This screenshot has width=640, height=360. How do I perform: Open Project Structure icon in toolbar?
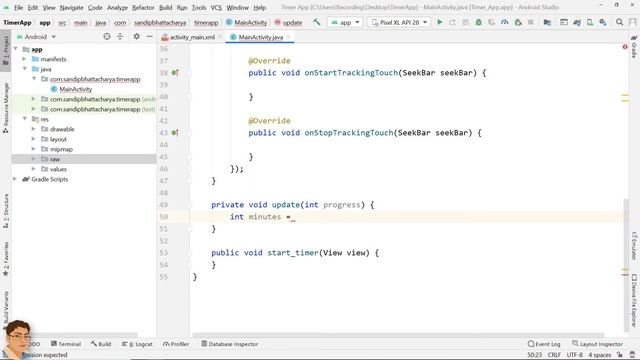(x=547, y=22)
